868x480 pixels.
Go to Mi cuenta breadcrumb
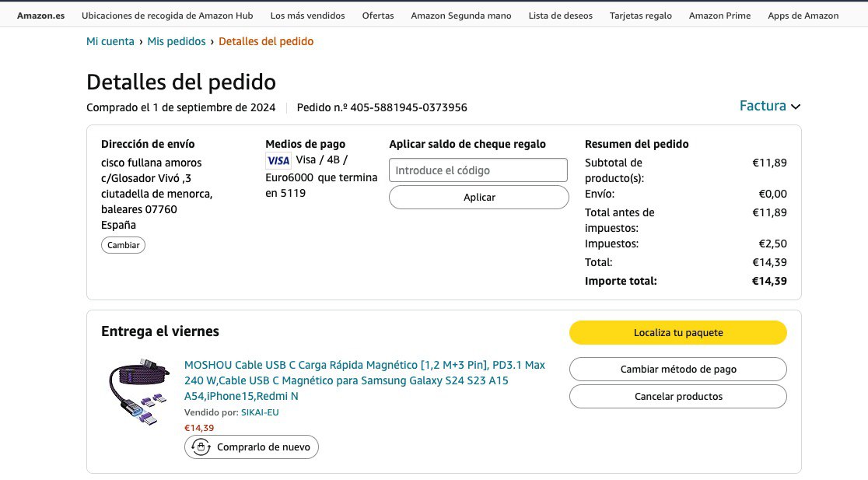[110, 41]
